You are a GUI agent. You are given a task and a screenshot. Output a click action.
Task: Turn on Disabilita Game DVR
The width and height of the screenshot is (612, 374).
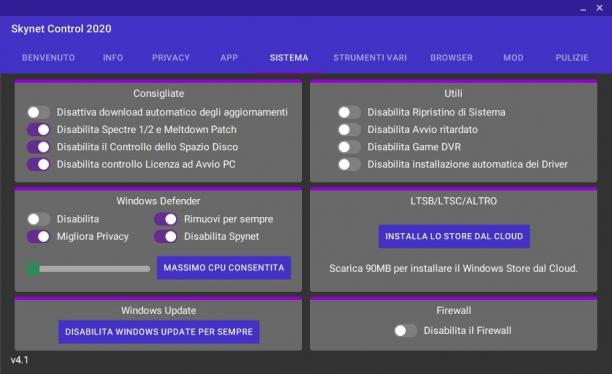tap(349, 147)
